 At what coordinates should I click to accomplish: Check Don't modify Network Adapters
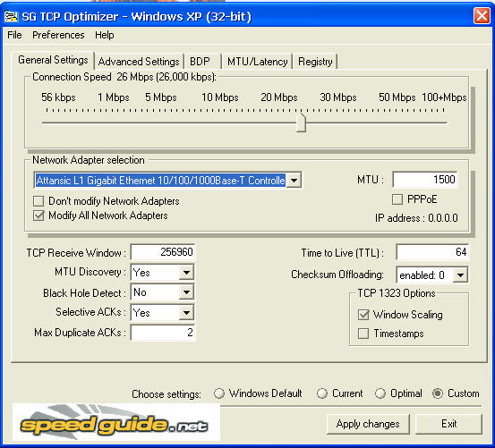(38, 201)
